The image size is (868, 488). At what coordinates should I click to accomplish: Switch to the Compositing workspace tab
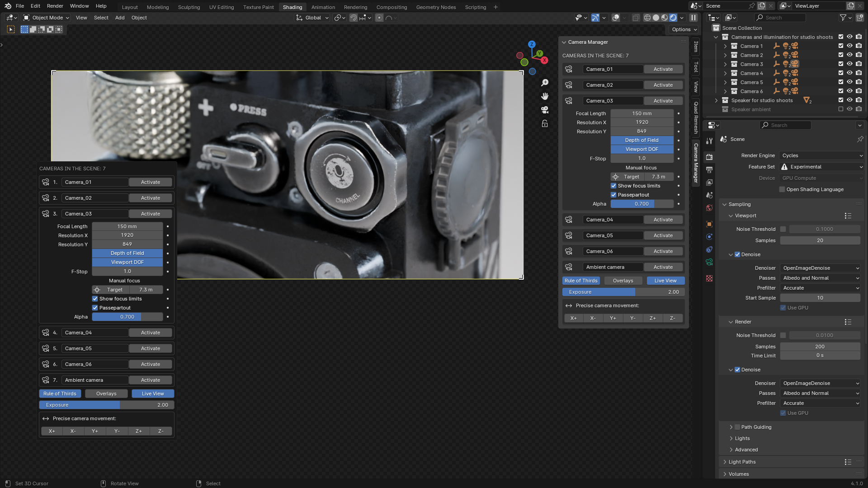[x=392, y=7]
